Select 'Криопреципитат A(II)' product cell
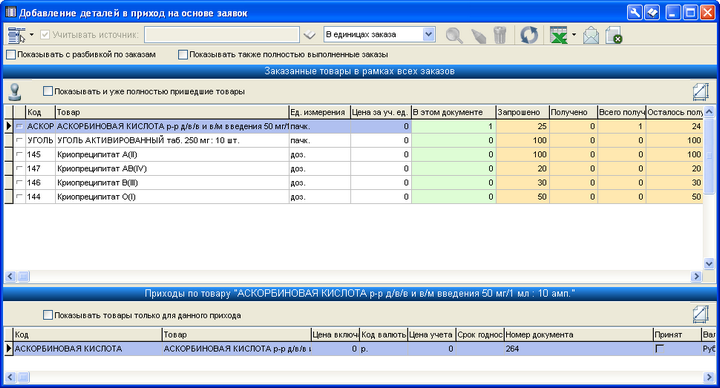720x388 pixels. coord(172,154)
